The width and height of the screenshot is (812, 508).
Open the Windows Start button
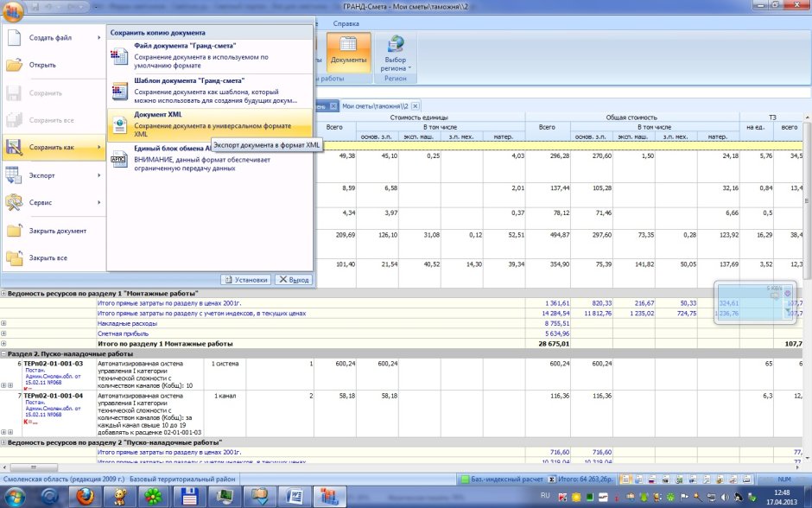tap(14, 497)
